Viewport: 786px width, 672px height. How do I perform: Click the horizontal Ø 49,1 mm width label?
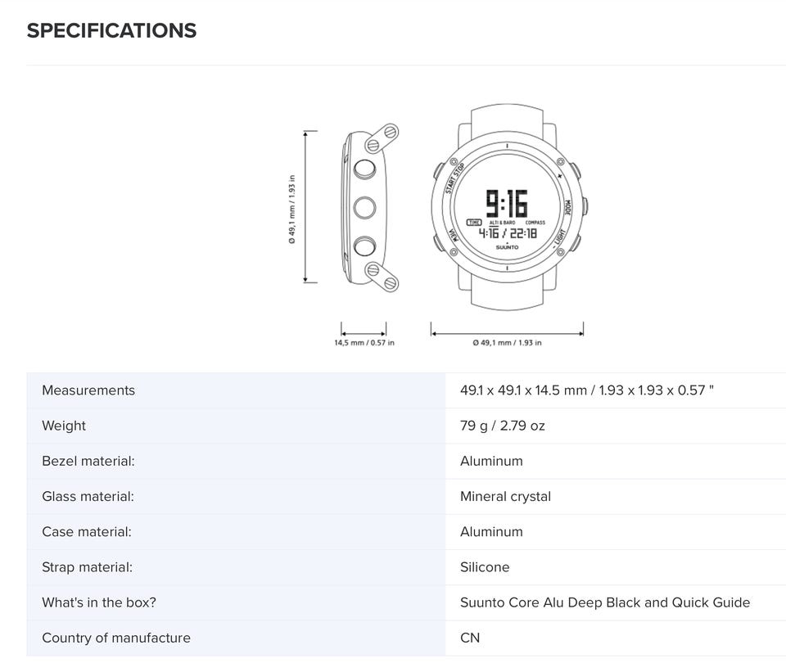click(507, 343)
